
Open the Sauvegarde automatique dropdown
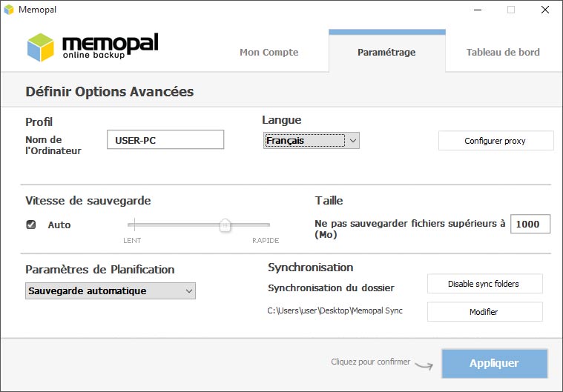click(111, 291)
